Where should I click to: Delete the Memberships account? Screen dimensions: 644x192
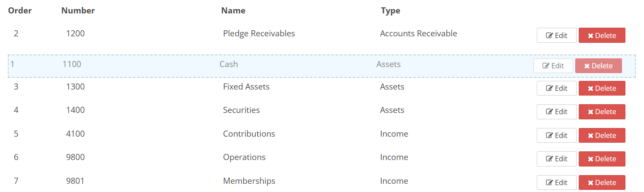pos(602,182)
